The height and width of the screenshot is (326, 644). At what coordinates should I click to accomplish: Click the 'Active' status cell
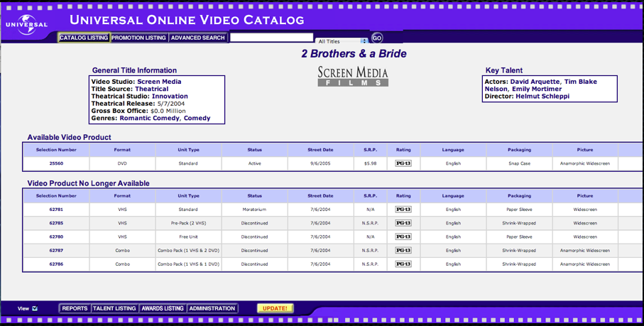(255, 163)
